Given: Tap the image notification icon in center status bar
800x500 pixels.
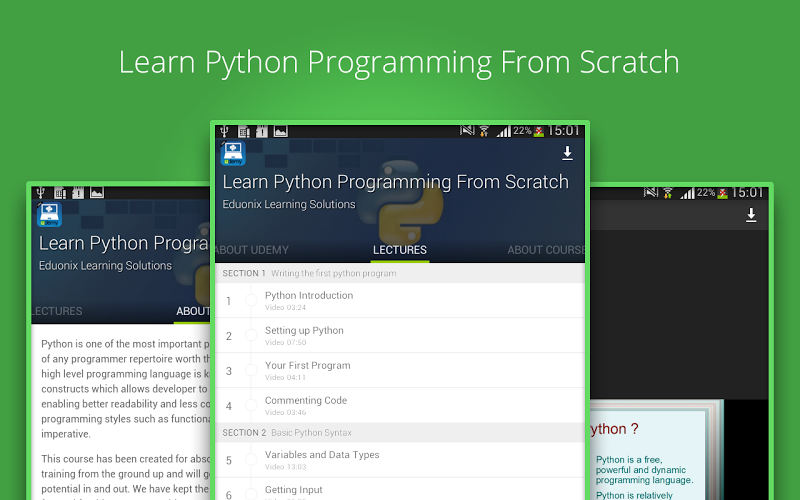Looking at the screenshot, I should (x=281, y=132).
